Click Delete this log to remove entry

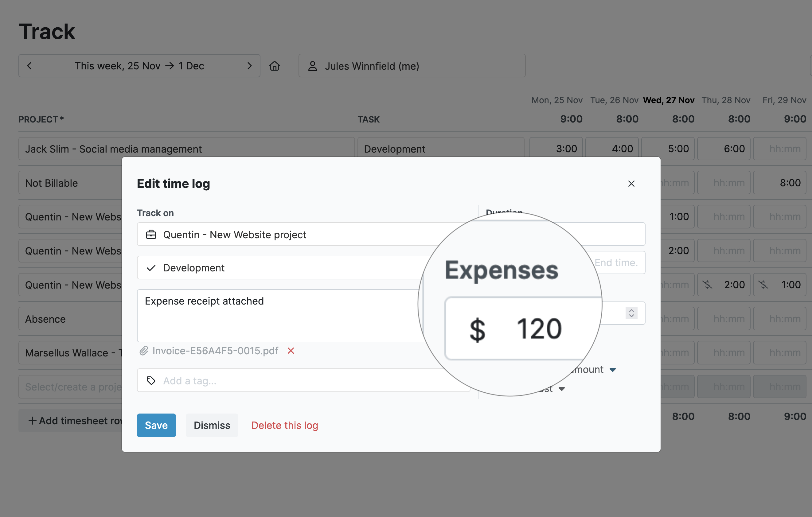pyautogui.click(x=285, y=425)
